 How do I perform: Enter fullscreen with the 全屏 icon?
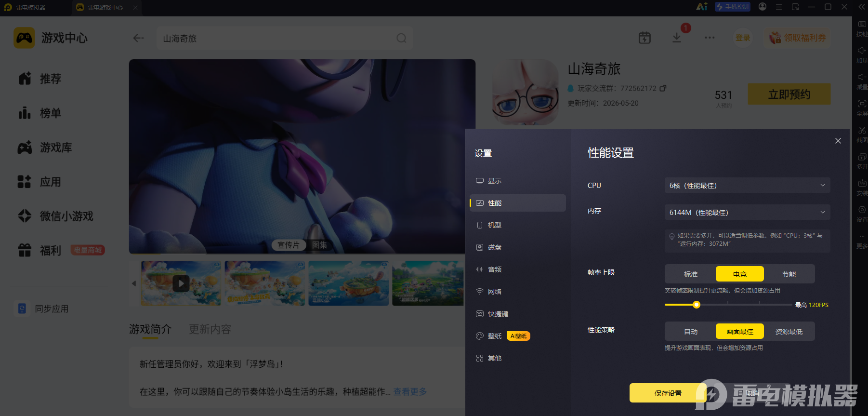coord(862,108)
